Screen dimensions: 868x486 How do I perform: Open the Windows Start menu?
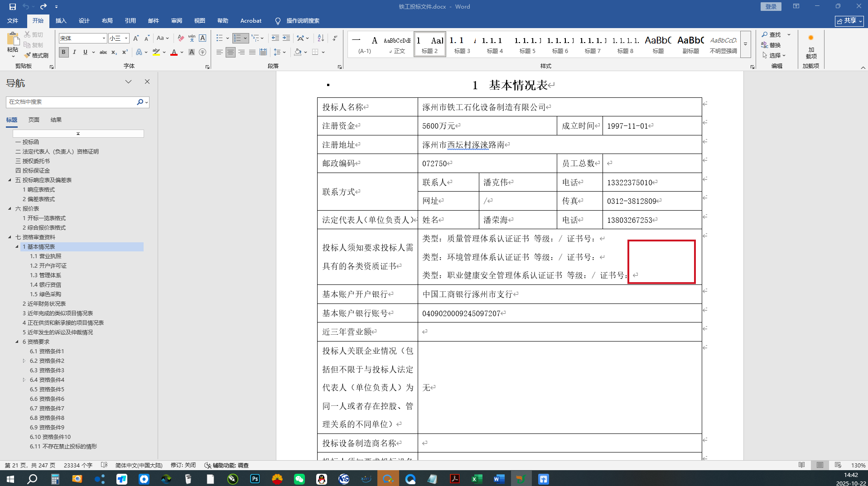[x=10, y=479]
